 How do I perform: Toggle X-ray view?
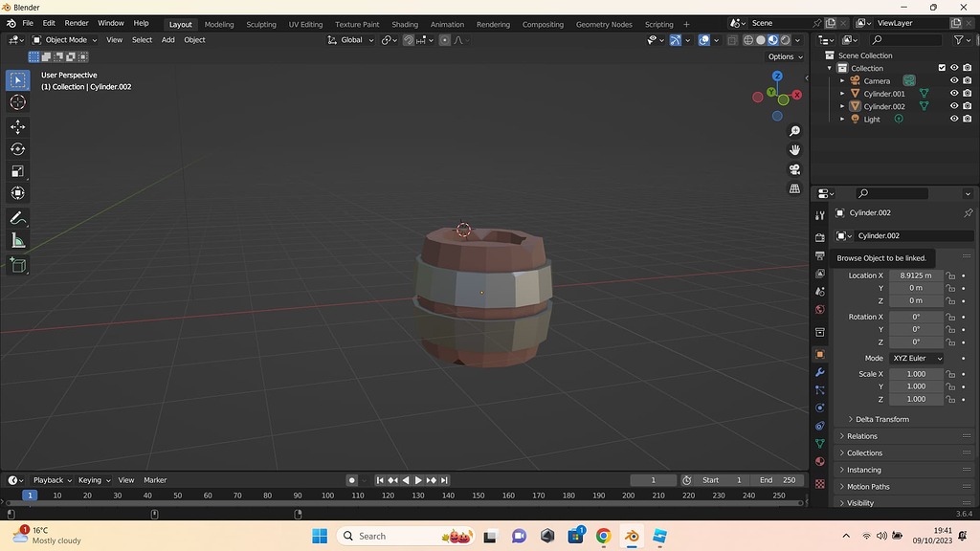732,40
